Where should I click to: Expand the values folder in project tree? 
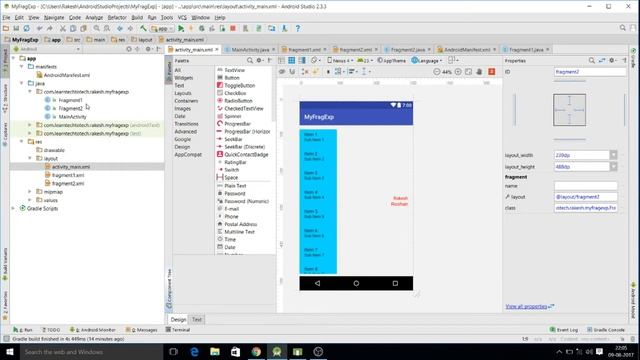[30, 200]
